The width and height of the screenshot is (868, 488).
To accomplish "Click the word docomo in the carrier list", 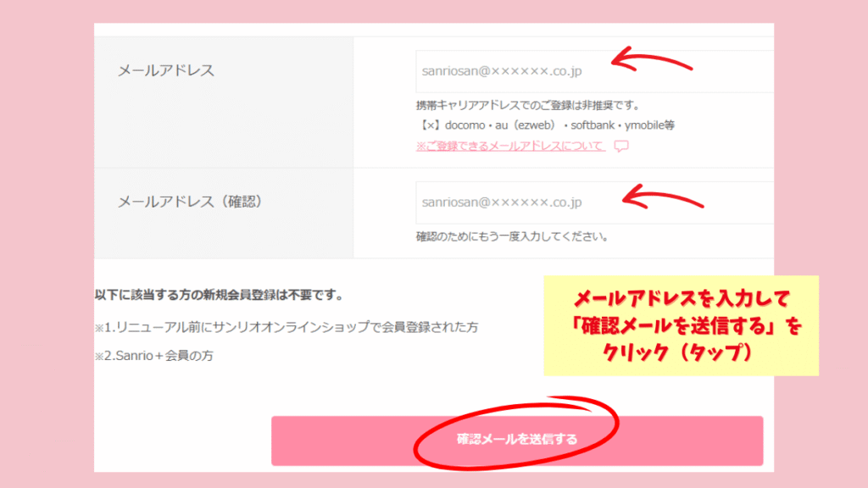I will [x=465, y=125].
